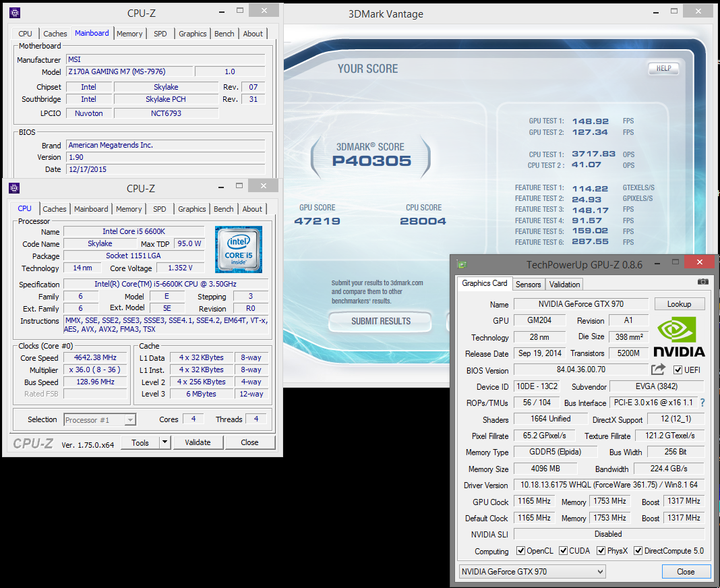Switch to the Caches tab in the CPU-Z CPU window
720x588 pixels.
pos(55,209)
